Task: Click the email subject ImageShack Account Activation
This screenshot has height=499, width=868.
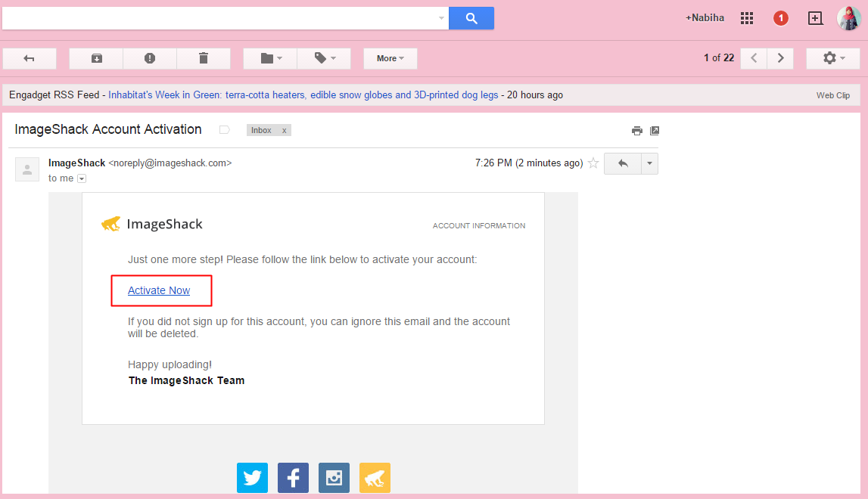Action: coord(108,129)
